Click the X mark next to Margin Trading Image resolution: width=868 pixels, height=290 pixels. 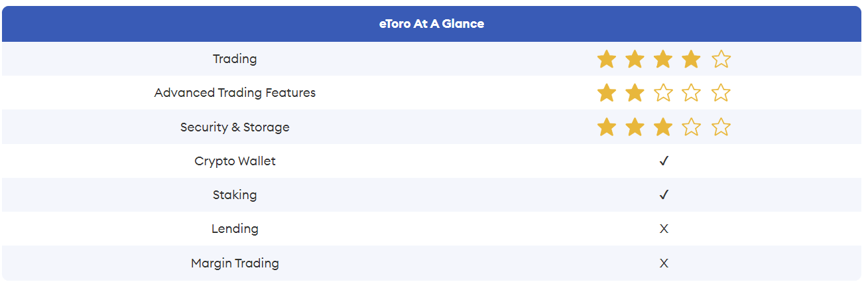pyautogui.click(x=664, y=263)
